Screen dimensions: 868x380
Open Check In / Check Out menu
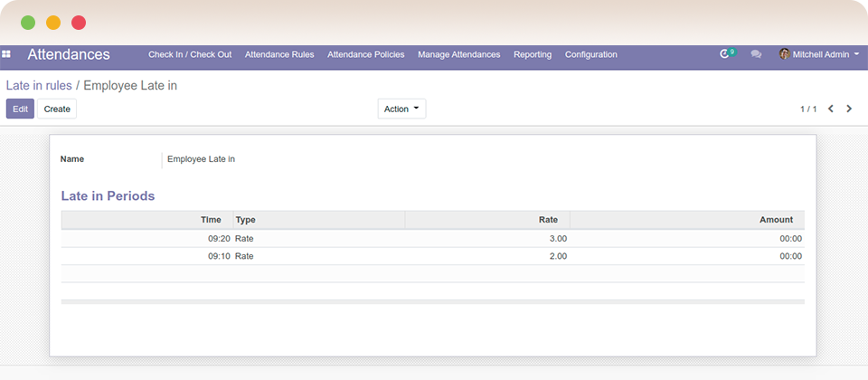click(190, 54)
